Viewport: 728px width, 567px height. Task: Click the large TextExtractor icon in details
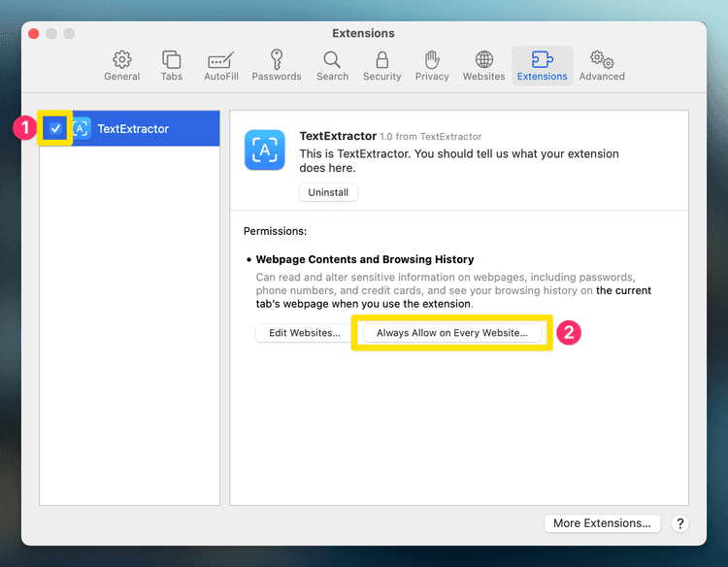(x=265, y=150)
